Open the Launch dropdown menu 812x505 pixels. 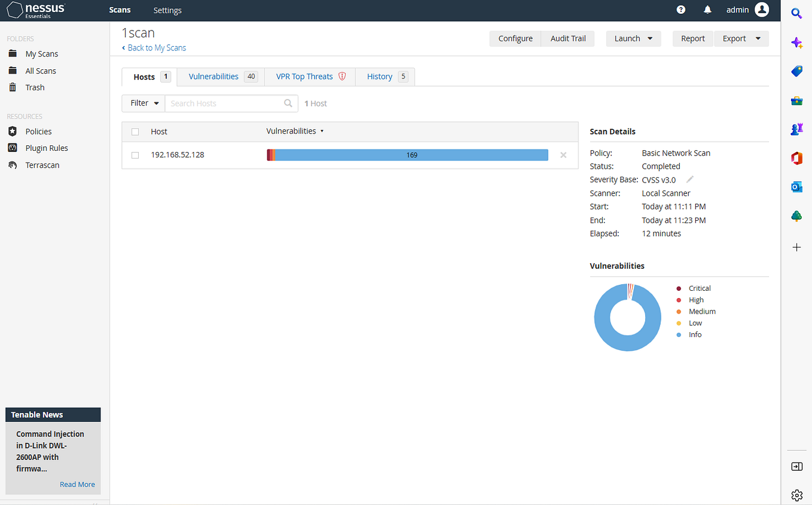(633, 38)
